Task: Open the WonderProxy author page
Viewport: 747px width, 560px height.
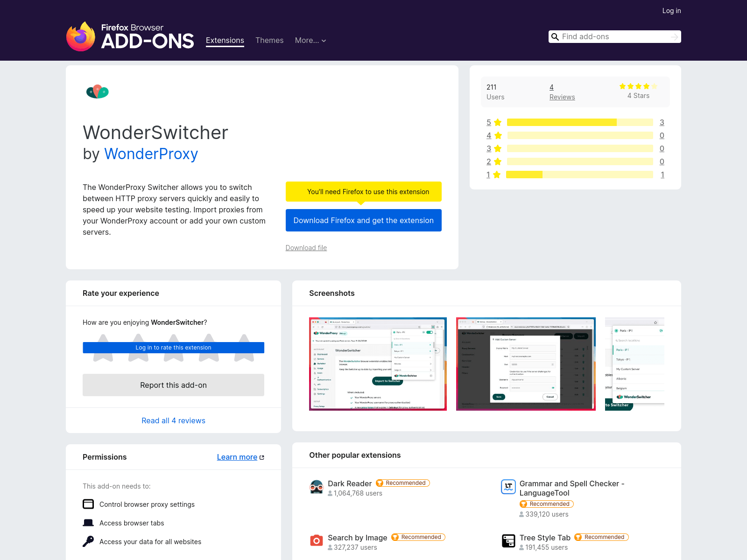Action: pyautogui.click(x=151, y=154)
